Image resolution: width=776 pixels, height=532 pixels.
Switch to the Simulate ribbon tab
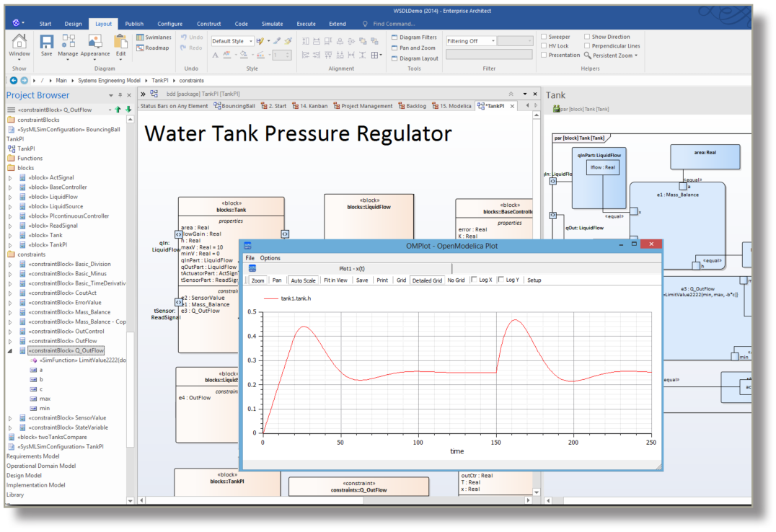tap(273, 24)
